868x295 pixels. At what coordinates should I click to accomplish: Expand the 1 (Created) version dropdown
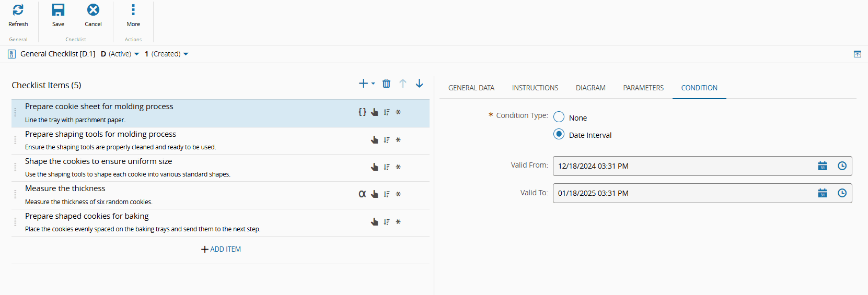click(186, 54)
